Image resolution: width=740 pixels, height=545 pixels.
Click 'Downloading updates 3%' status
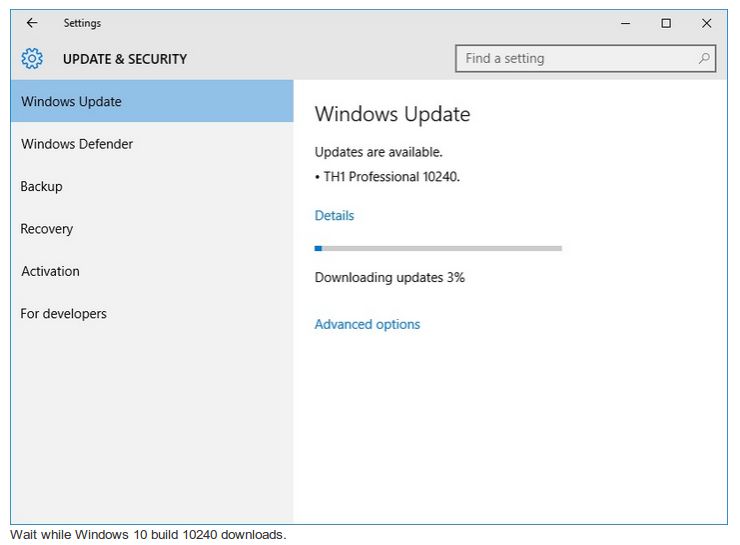click(389, 277)
